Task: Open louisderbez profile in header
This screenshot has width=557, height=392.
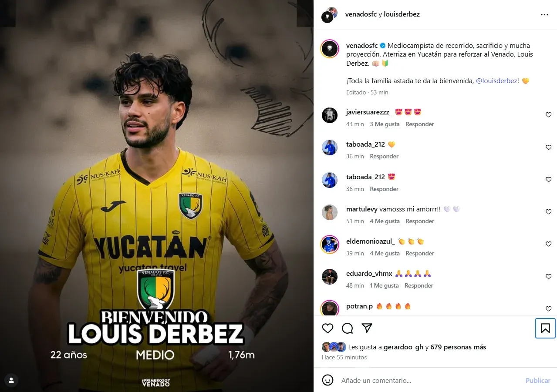Action: tap(402, 14)
